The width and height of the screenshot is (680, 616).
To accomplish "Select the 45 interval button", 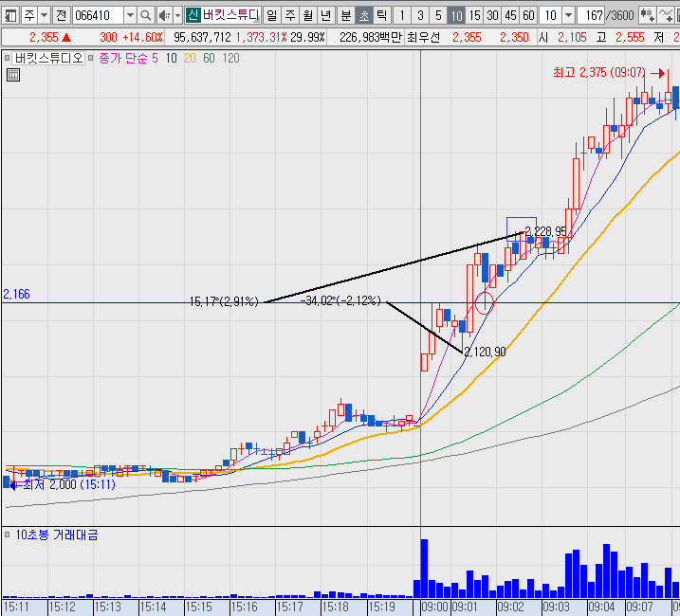I will coord(510,16).
